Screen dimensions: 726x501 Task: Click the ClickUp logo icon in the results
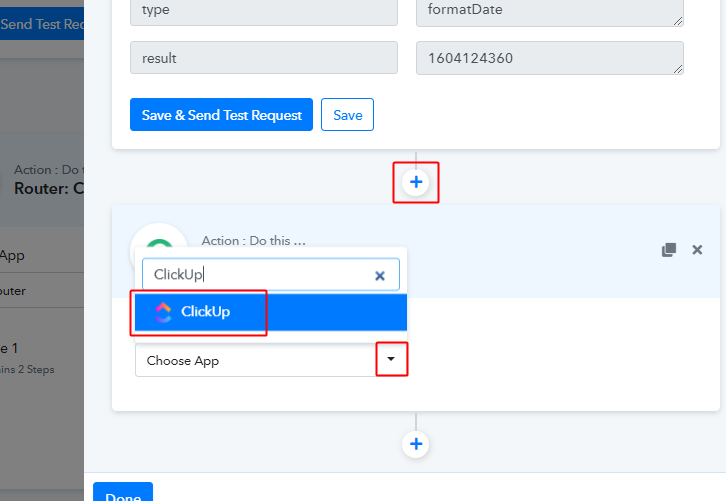(x=163, y=312)
